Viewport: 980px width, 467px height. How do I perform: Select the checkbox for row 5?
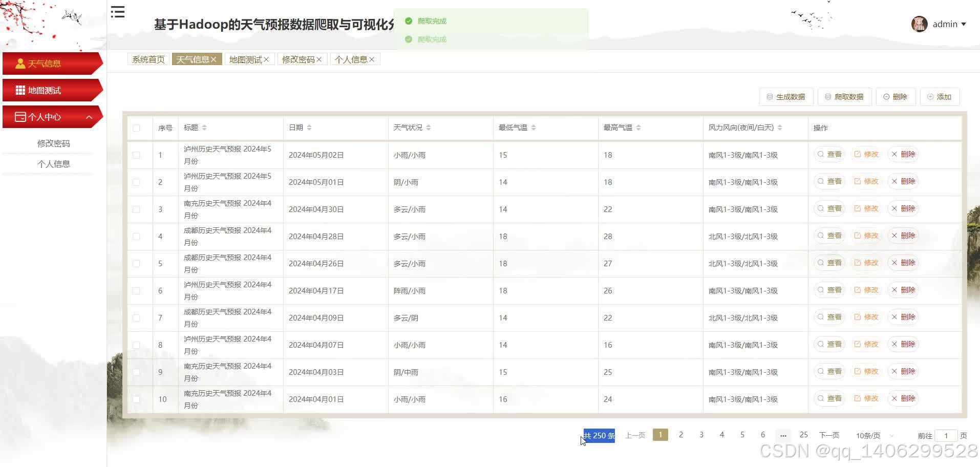coord(136,264)
